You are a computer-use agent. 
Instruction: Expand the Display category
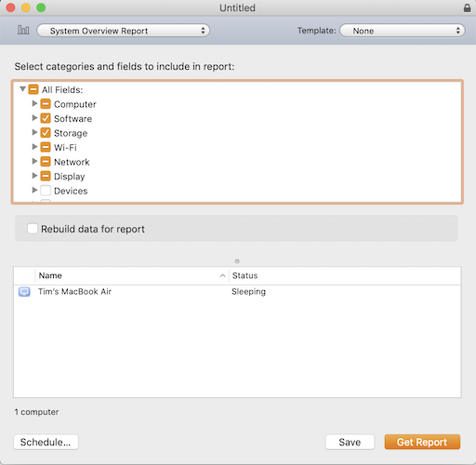[x=34, y=176]
